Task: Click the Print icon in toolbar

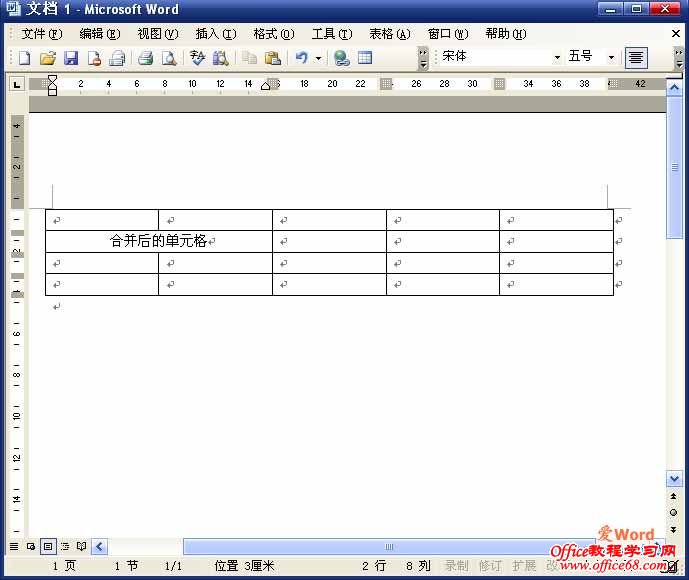Action: click(x=145, y=58)
